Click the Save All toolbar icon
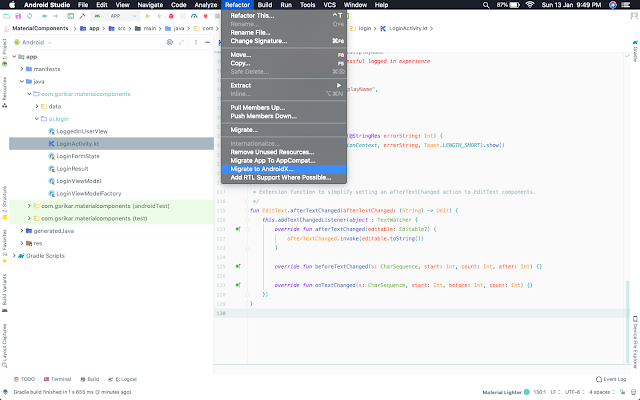This screenshot has width=640, height=400. [18, 16]
